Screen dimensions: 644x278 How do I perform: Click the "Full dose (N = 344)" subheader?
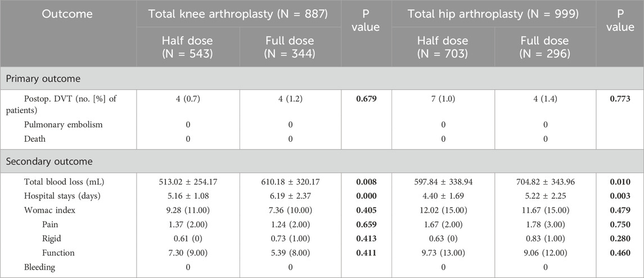pyautogui.click(x=290, y=46)
